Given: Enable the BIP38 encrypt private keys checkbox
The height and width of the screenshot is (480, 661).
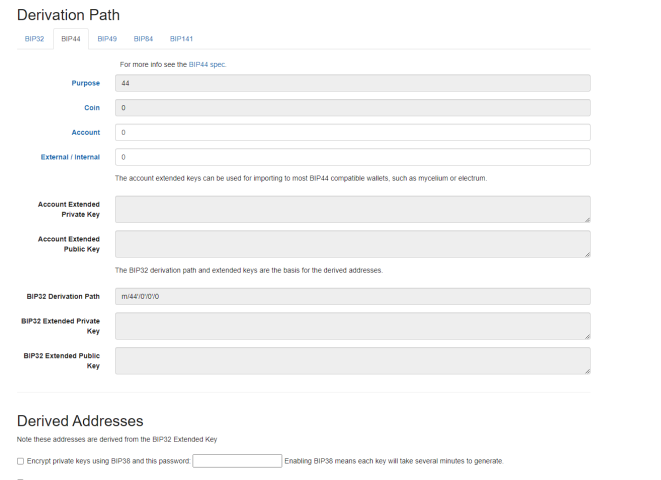Looking at the screenshot, I should 20,461.
